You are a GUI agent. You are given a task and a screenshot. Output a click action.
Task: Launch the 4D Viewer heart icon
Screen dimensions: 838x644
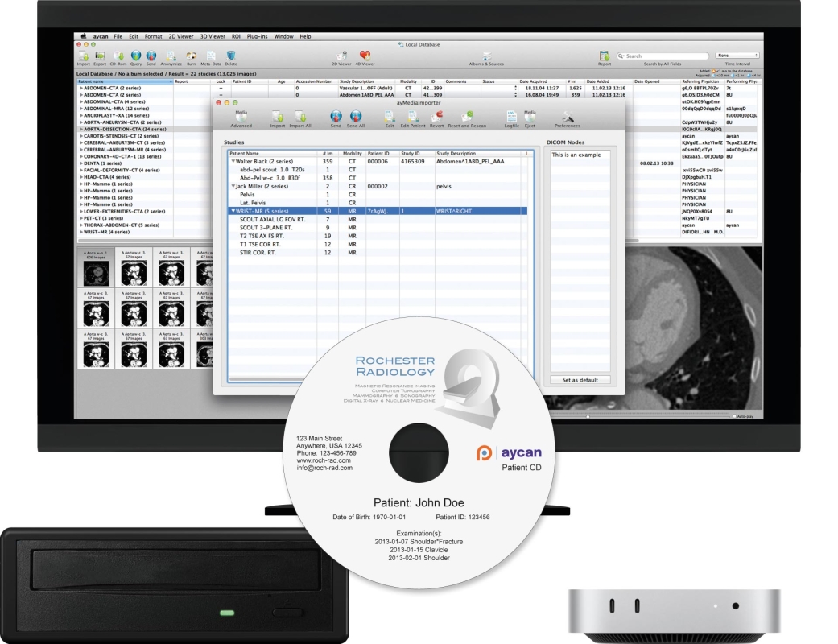(365, 55)
